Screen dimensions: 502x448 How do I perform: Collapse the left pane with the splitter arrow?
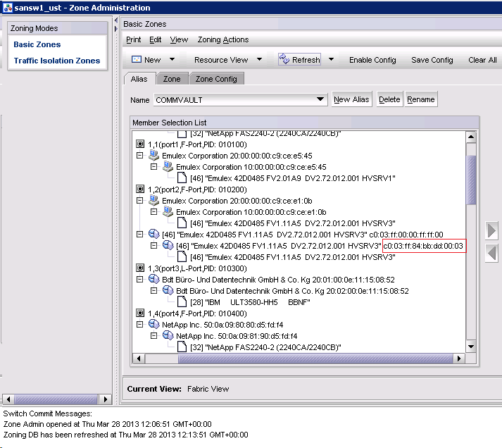[x=116, y=20]
